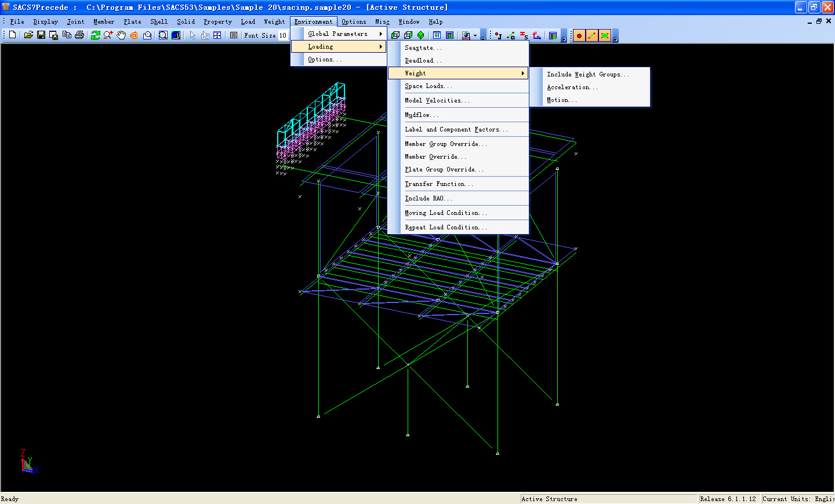This screenshot has width=835, height=504.
Task: Click the Zoom extents magnifier icon
Action: [x=163, y=35]
